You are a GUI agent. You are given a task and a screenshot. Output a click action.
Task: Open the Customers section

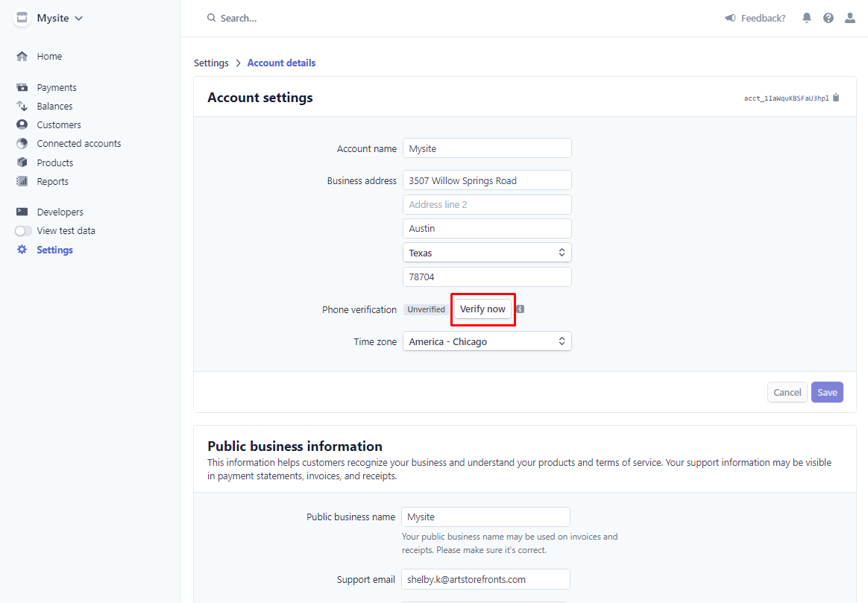pos(58,124)
